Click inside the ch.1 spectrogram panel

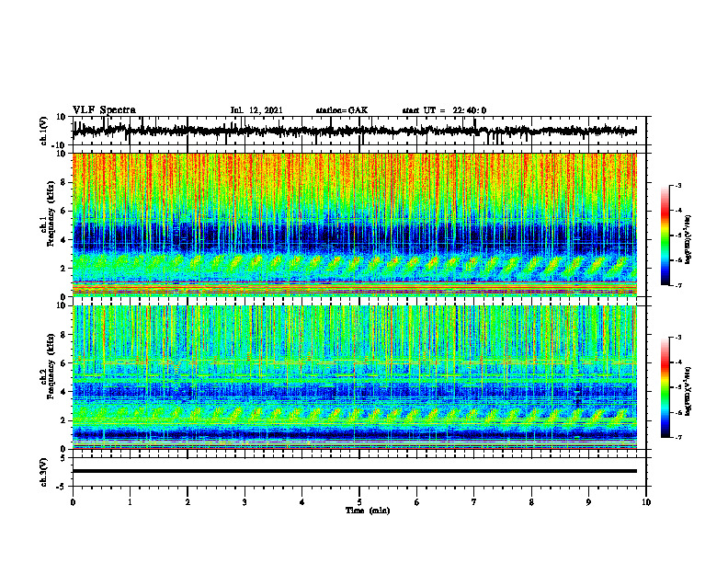355,224
